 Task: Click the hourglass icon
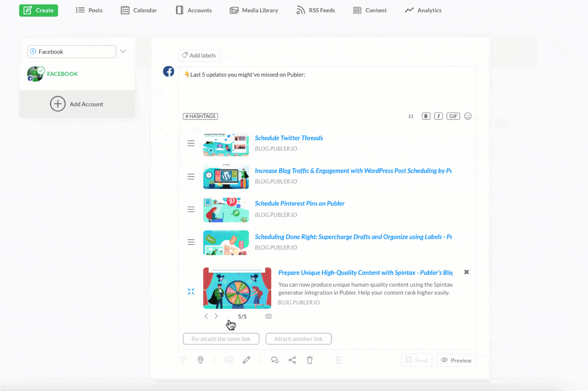[x=338, y=360]
